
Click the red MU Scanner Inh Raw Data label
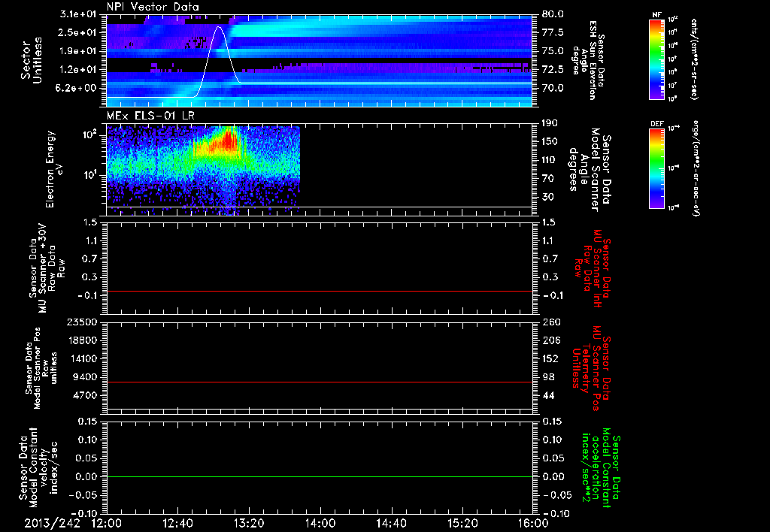[593, 268]
